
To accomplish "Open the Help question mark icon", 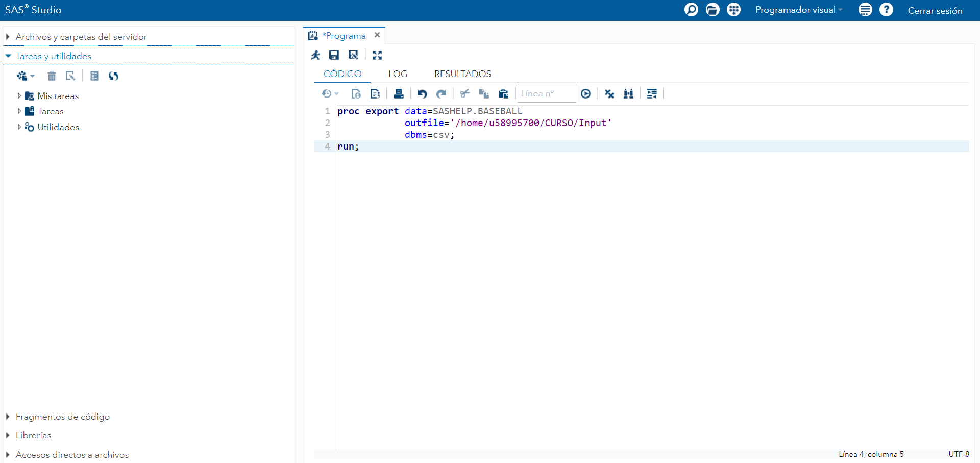I will tap(887, 10).
